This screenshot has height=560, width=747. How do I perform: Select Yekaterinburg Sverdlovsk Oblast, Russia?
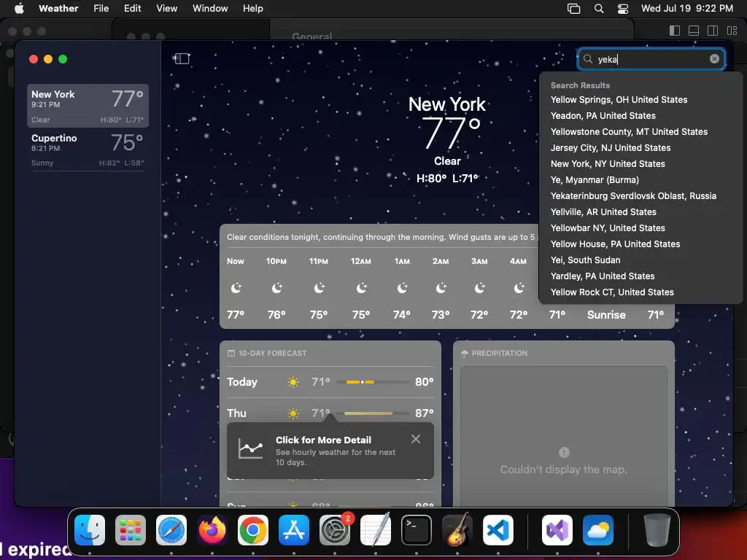click(633, 195)
